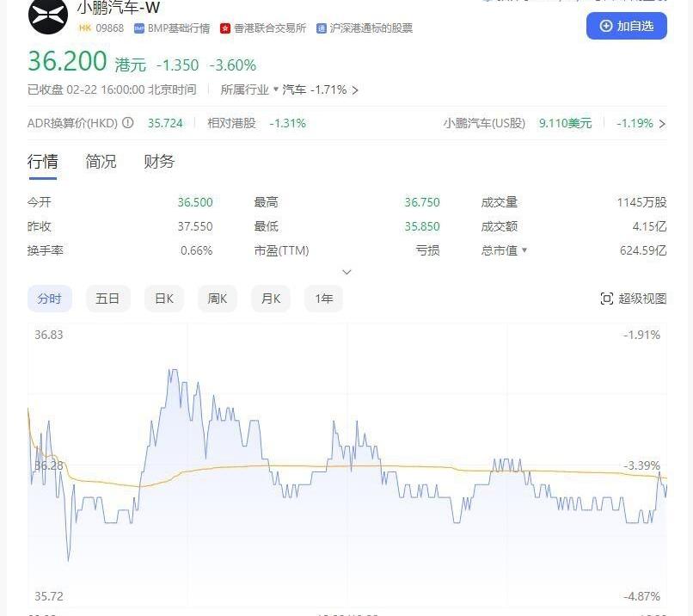
Task: Click the 36.200 current price
Action: coord(67,61)
